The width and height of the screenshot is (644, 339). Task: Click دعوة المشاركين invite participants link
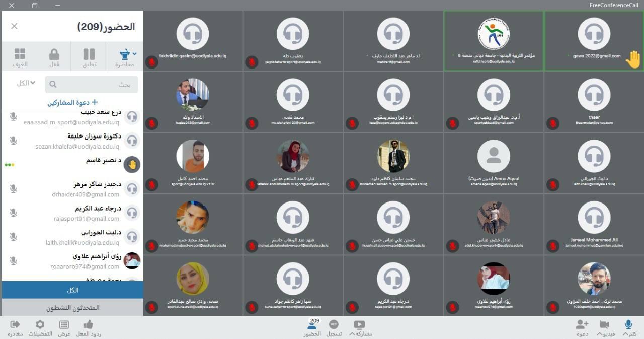point(73,102)
